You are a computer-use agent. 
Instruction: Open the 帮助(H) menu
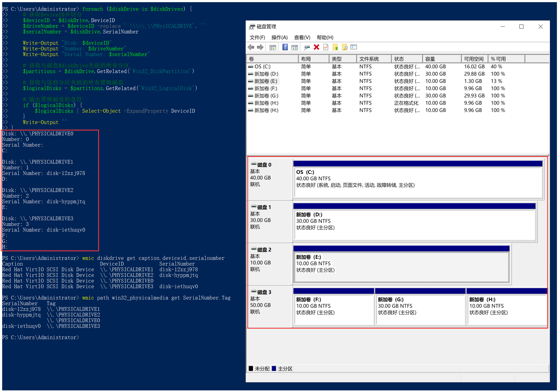click(325, 37)
